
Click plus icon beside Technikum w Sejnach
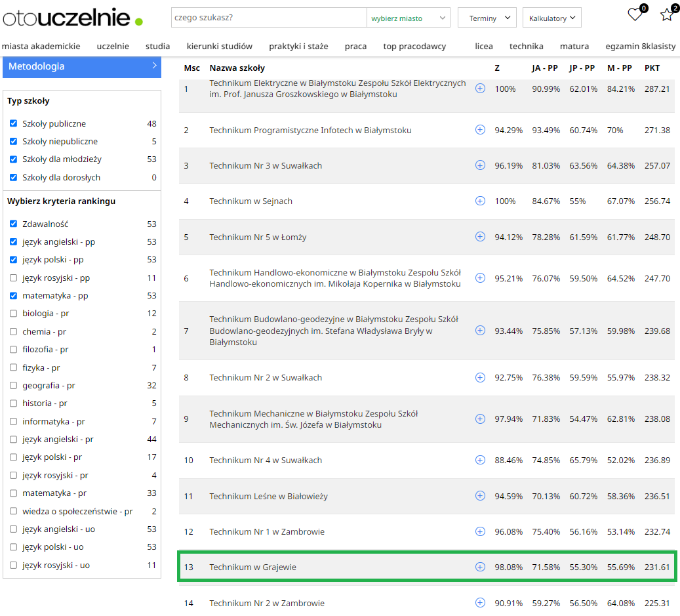tap(480, 201)
